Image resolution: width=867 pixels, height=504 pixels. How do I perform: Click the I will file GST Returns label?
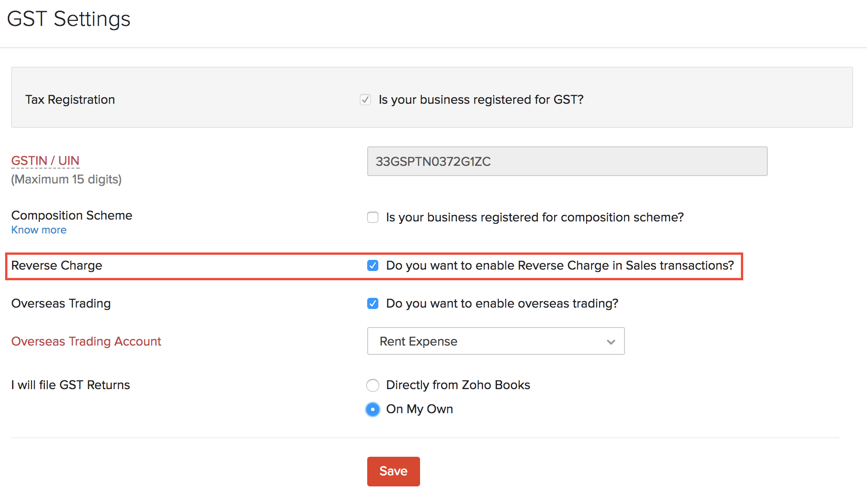point(70,385)
